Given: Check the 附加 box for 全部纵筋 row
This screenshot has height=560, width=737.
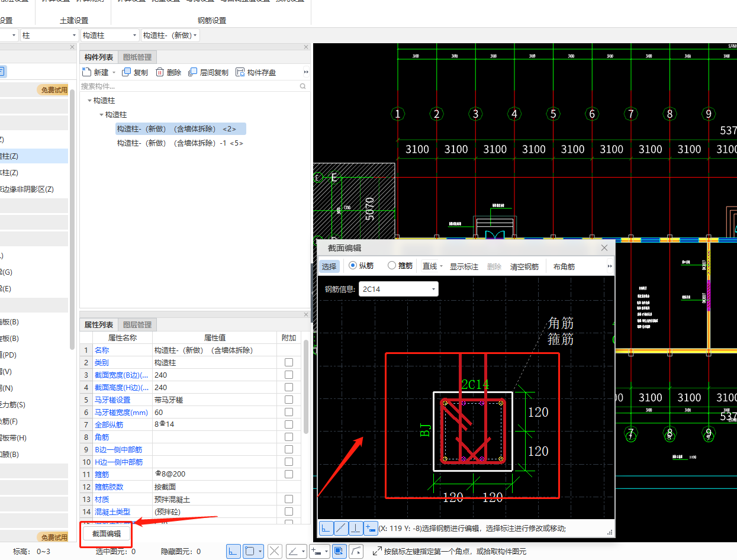Looking at the screenshot, I should (x=289, y=424).
